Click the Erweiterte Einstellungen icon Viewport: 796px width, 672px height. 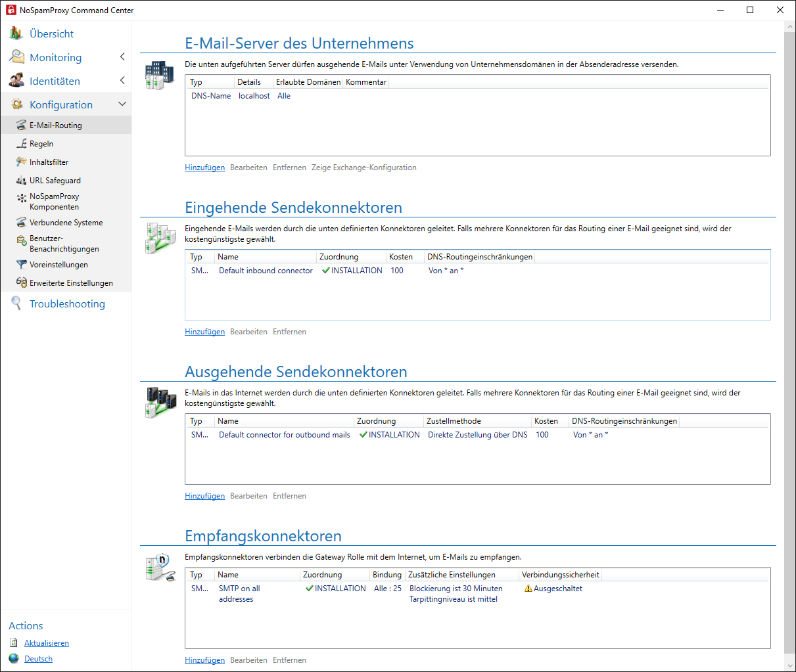pyautogui.click(x=22, y=282)
